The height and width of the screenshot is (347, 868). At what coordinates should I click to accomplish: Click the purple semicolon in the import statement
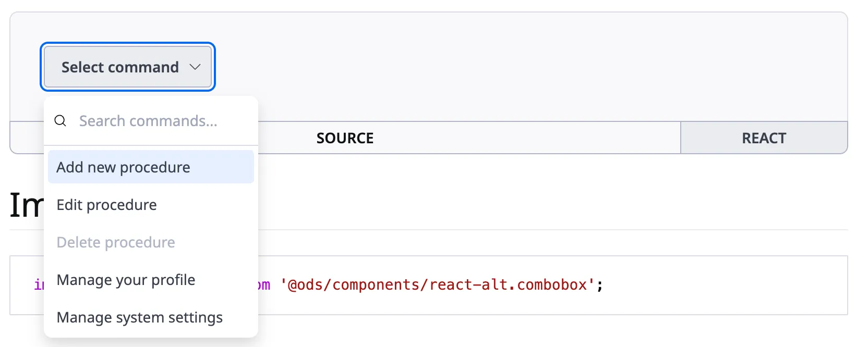(x=600, y=284)
